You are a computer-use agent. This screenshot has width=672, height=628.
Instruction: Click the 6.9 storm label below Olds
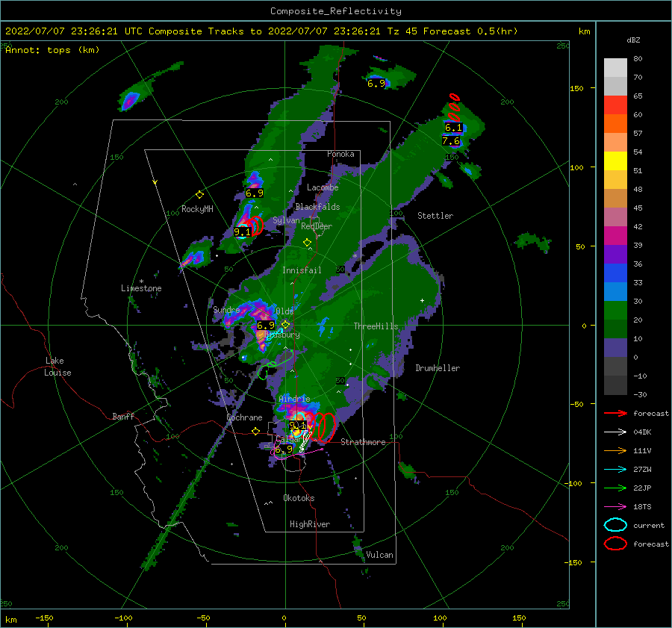pyautogui.click(x=266, y=326)
